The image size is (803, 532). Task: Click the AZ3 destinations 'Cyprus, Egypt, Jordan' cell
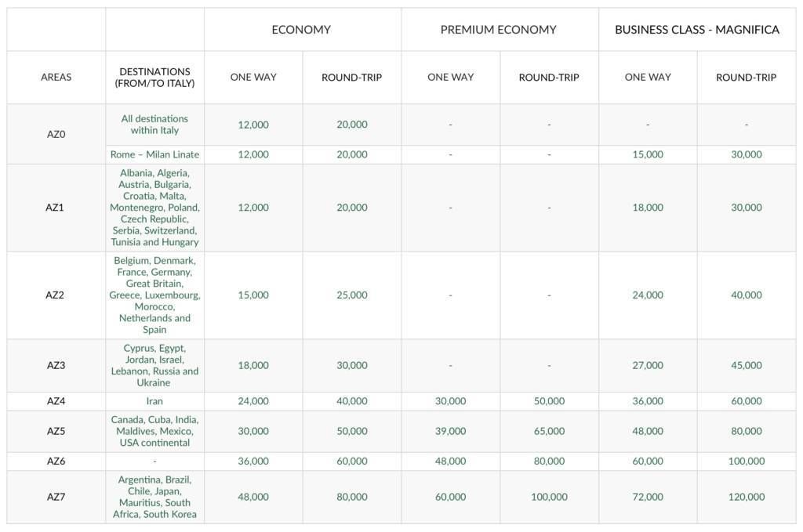tap(154, 365)
